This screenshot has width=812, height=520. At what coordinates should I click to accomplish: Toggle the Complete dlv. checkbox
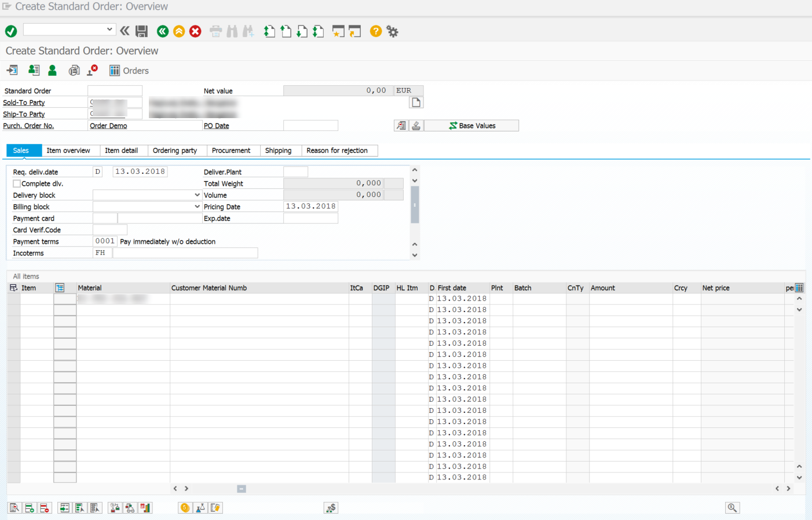pyautogui.click(x=17, y=184)
